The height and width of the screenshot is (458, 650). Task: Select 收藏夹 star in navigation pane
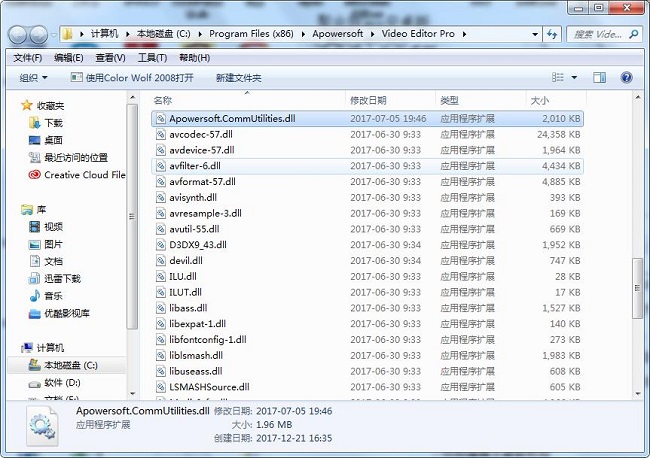[x=27, y=105]
